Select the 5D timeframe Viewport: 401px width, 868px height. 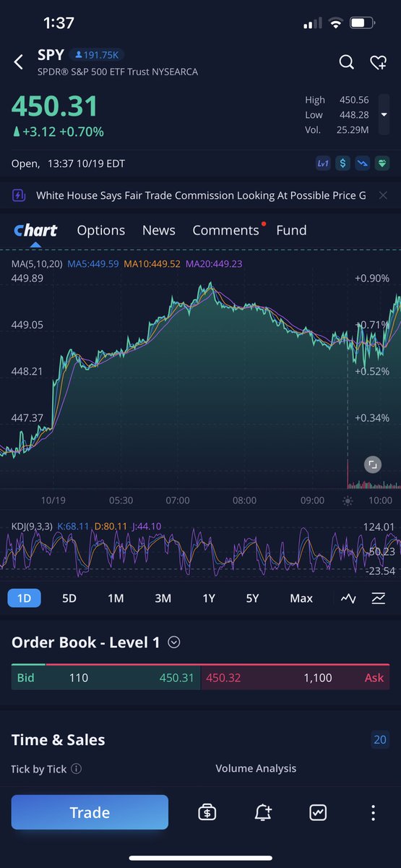(69, 598)
